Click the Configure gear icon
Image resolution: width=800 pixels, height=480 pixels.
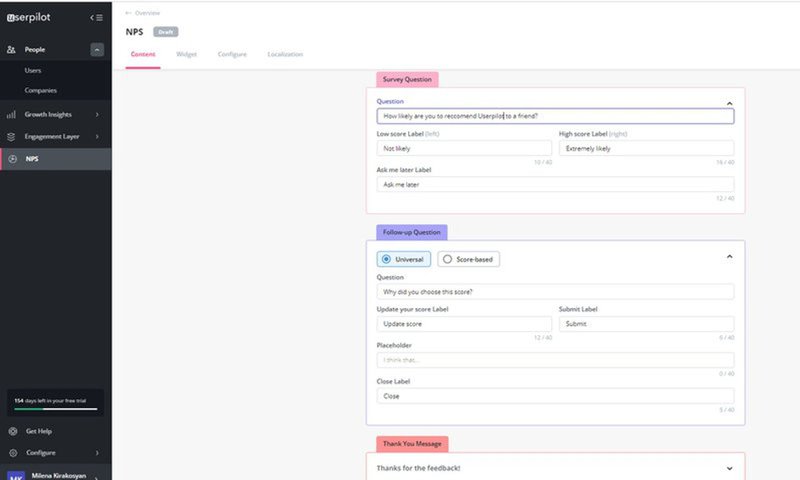(13, 453)
